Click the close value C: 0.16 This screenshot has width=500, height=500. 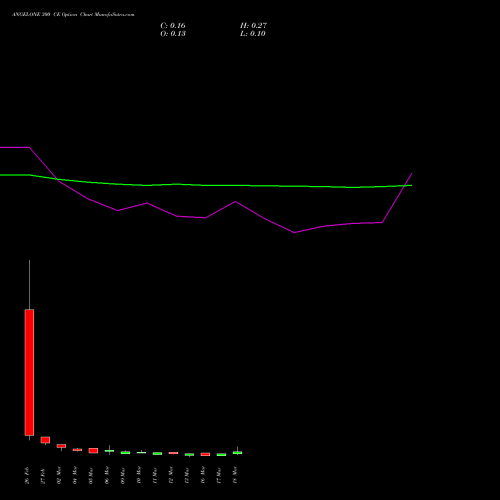click(173, 26)
